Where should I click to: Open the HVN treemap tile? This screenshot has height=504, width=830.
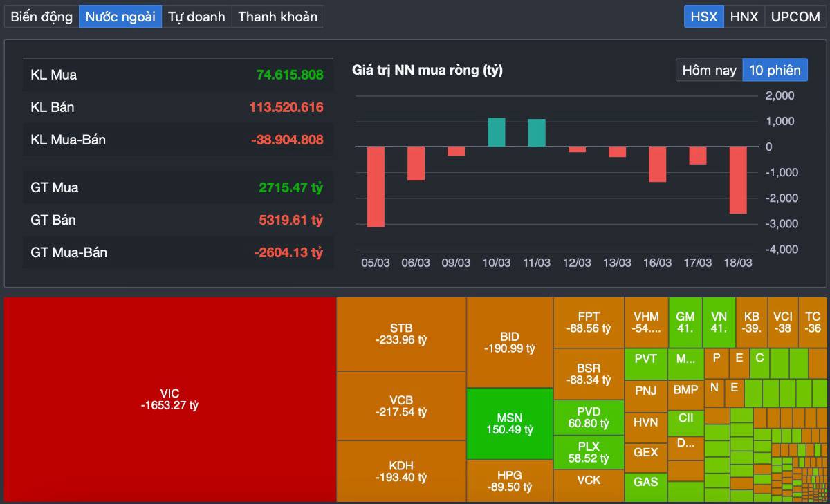point(646,427)
